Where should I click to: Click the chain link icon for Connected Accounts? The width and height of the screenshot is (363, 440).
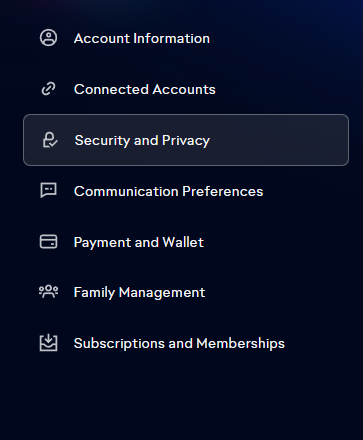[x=48, y=89]
